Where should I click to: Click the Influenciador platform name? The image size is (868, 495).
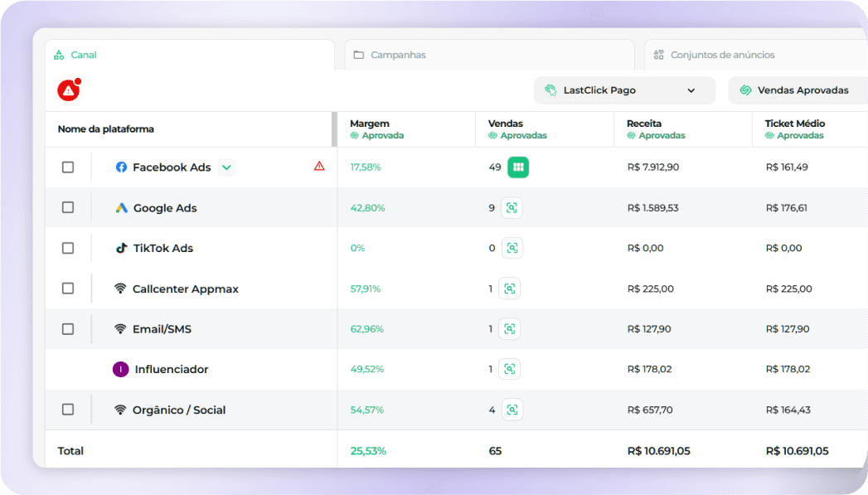click(171, 369)
